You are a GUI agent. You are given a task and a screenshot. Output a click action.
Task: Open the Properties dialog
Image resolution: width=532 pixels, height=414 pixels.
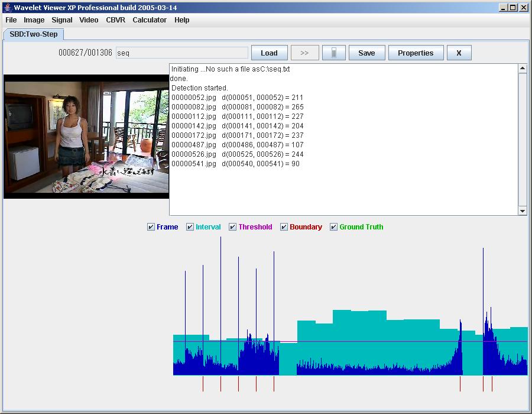(x=416, y=53)
